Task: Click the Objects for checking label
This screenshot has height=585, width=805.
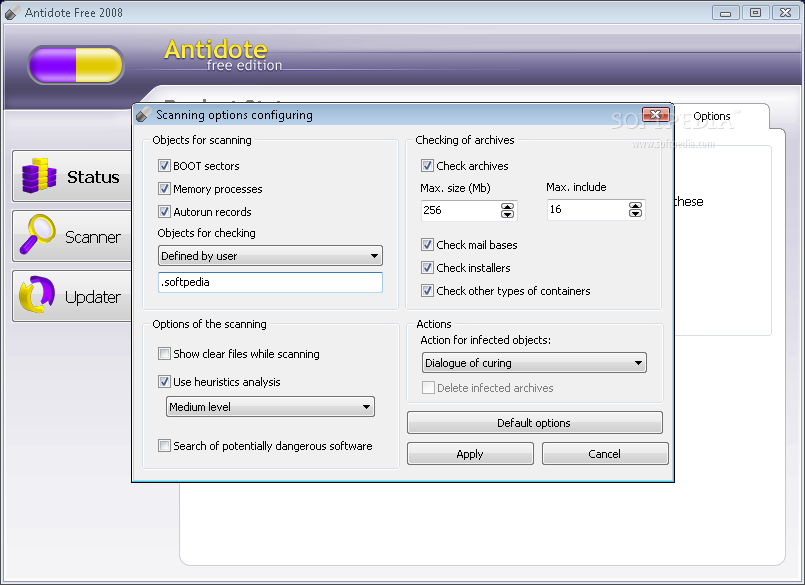Action: 206,233
